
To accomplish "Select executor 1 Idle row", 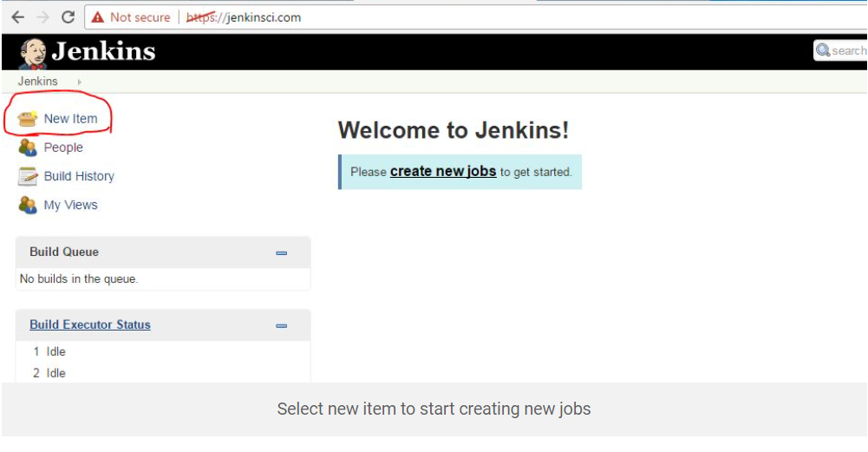I will [163, 351].
